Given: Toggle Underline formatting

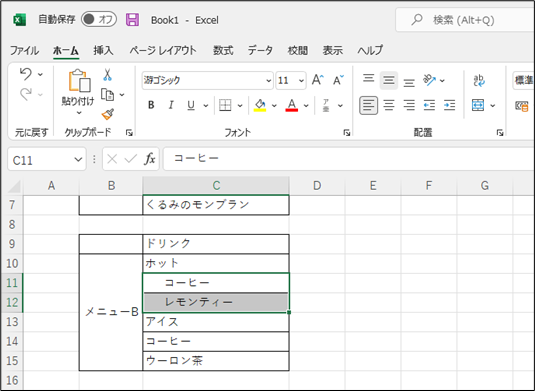Looking at the screenshot, I should pyautogui.click(x=191, y=105).
